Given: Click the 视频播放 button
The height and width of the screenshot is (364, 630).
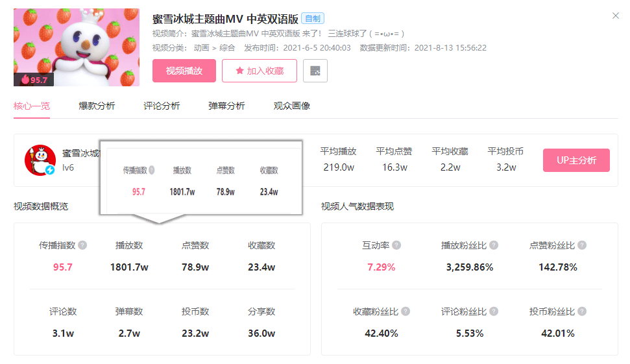Looking at the screenshot, I should tap(184, 71).
